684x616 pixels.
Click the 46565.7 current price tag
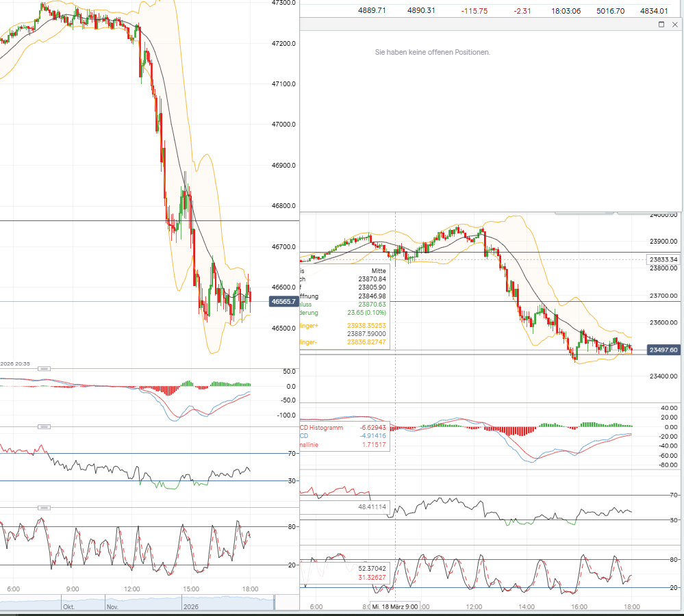coord(283,301)
